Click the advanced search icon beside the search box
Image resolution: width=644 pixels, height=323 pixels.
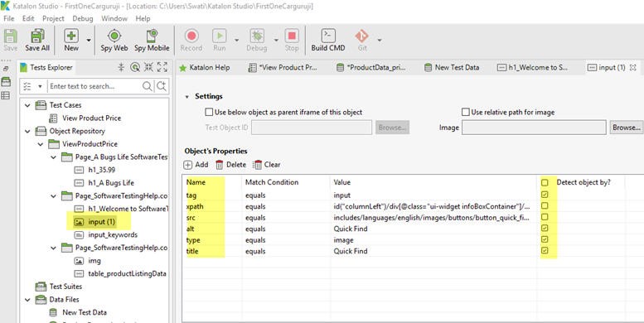(x=162, y=86)
